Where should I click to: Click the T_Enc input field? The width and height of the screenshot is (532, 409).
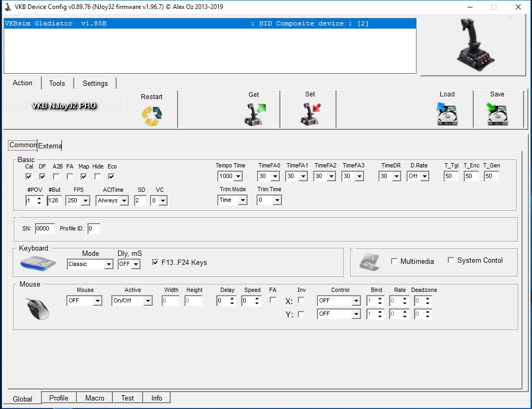coord(471,176)
